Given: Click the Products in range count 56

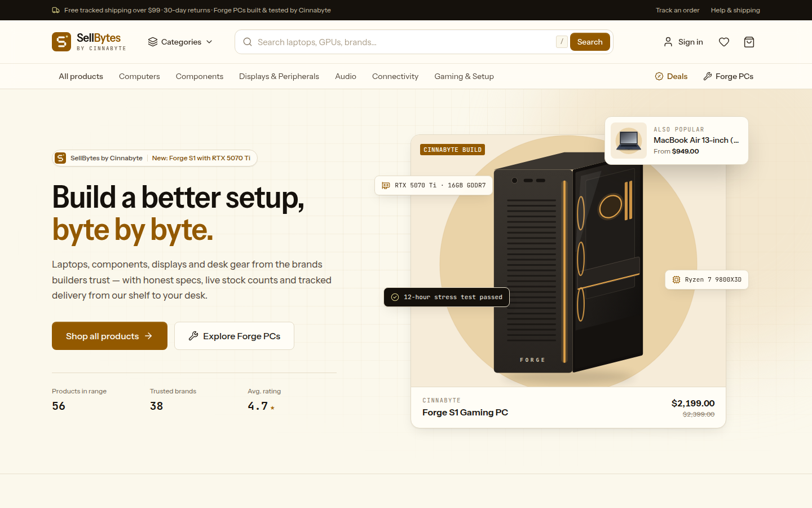Looking at the screenshot, I should point(59,406).
